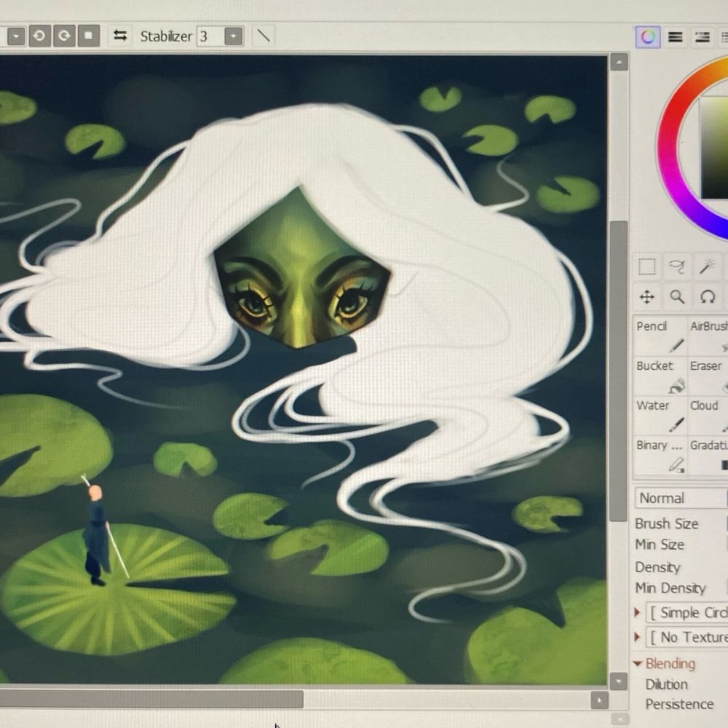The height and width of the screenshot is (728, 728).
Task: Choose the Cloud brush
Action: pyautogui.click(x=708, y=415)
